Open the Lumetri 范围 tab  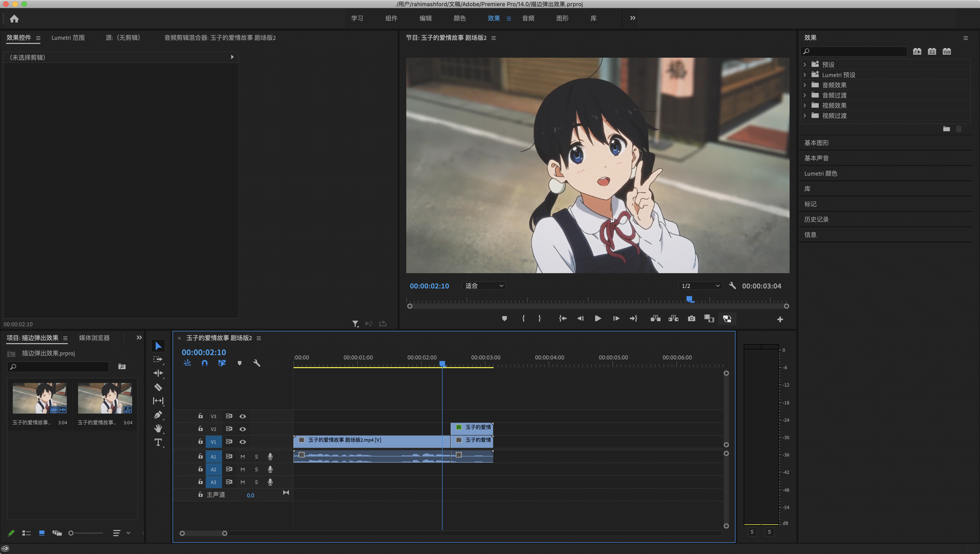tap(68, 38)
